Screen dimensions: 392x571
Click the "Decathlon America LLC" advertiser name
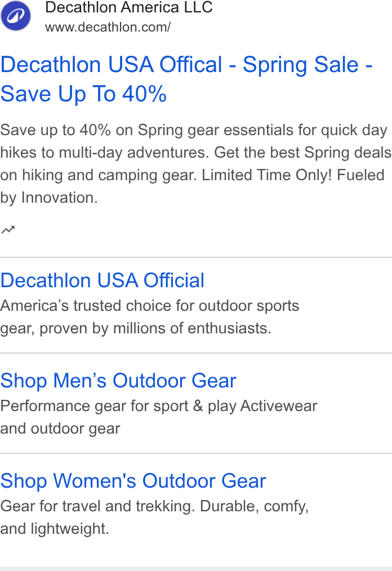[129, 8]
